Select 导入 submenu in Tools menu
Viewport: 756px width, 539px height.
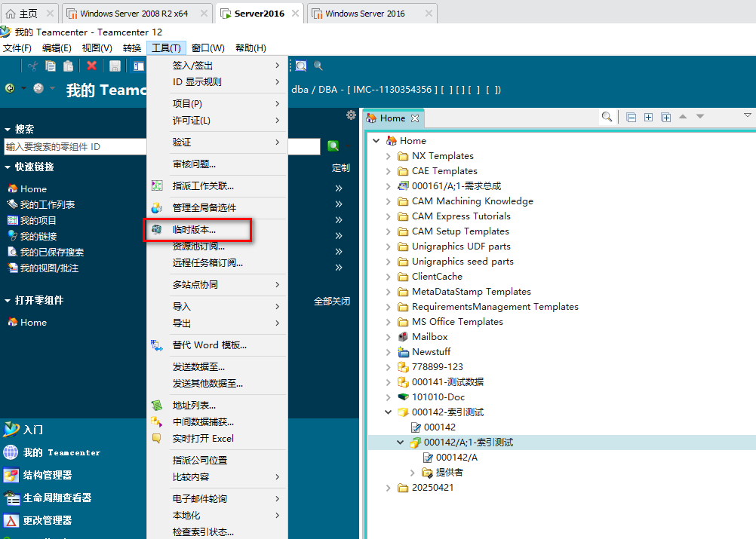pos(217,306)
